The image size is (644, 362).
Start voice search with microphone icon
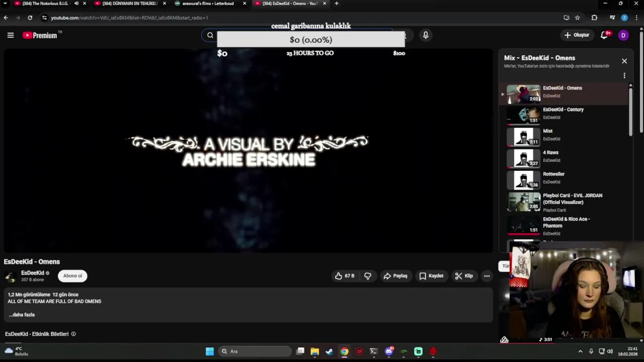pos(426,35)
